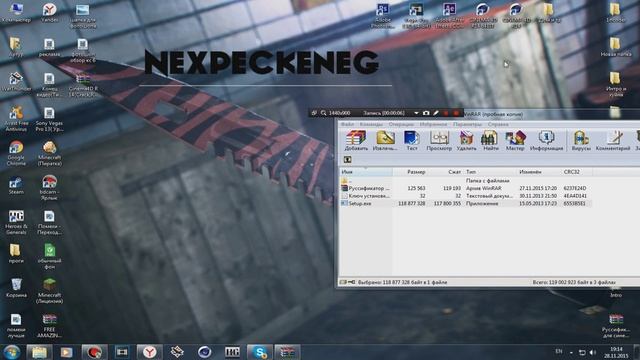Open the Просмотр (View) tool in WinRAR
The image size is (640, 360).
click(439, 141)
